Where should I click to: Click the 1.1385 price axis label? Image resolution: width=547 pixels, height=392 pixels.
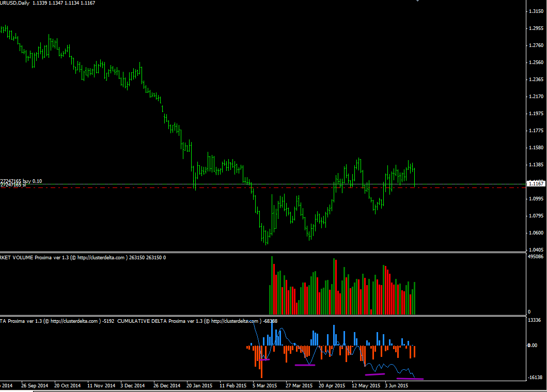[x=536, y=165]
